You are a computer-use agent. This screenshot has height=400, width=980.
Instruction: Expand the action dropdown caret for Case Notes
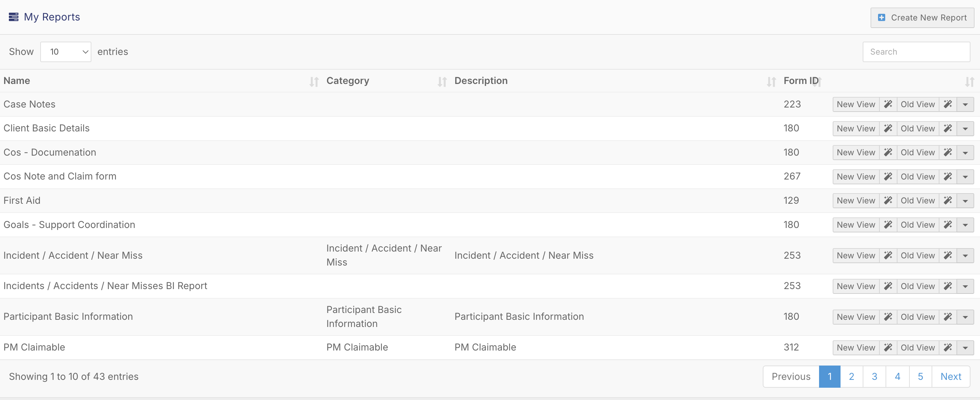tap(965, 104)
